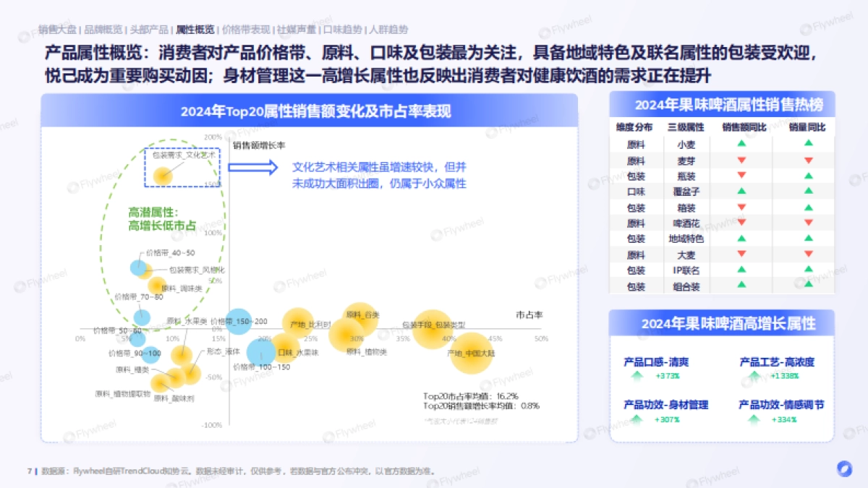Click the red down arrow beside 麦芽 销量同比
Image resolution: width=868 pixels, height=488 pixels.
808,160
